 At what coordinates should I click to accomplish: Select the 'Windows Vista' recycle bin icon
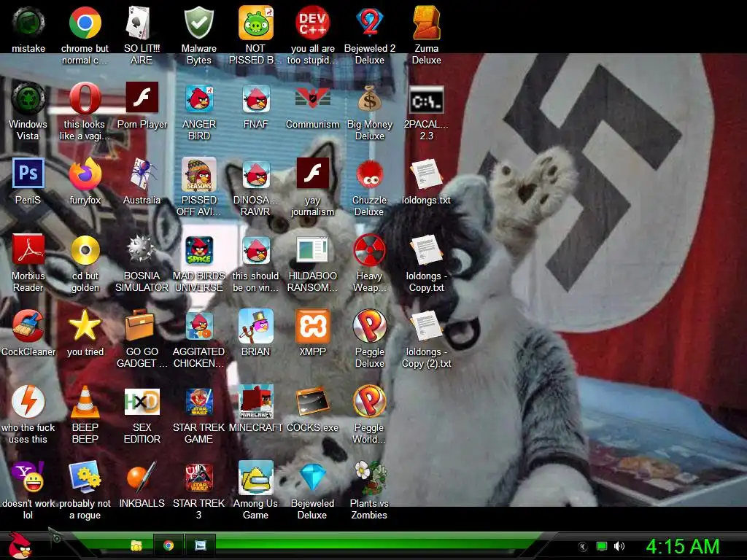point(28,98)
